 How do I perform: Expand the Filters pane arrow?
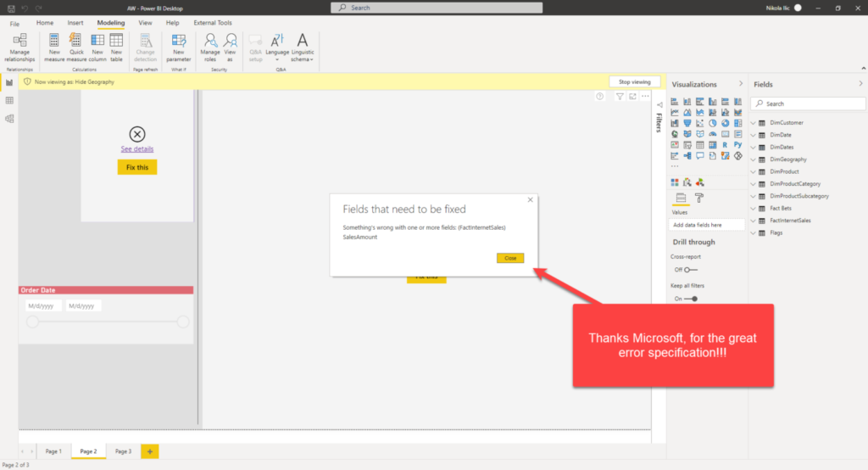point(659,104)
